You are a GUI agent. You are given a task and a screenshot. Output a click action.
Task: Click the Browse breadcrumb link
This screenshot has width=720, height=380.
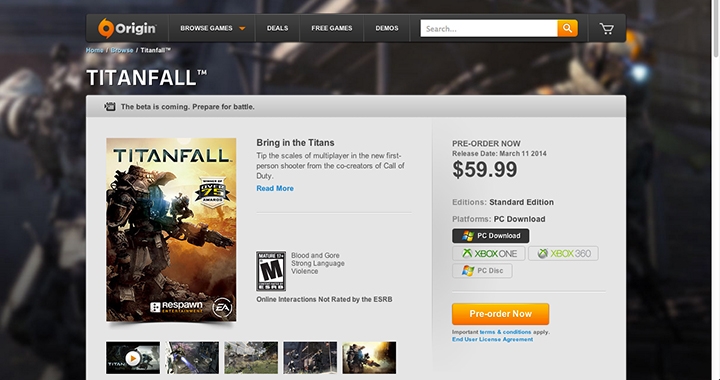122,50
